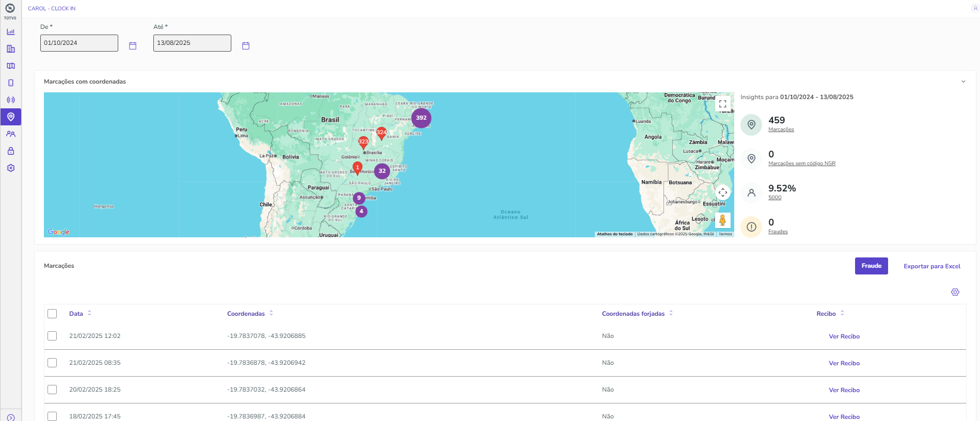Click the mobile device sidebar icon
The image size is (980, 421).
10,83
